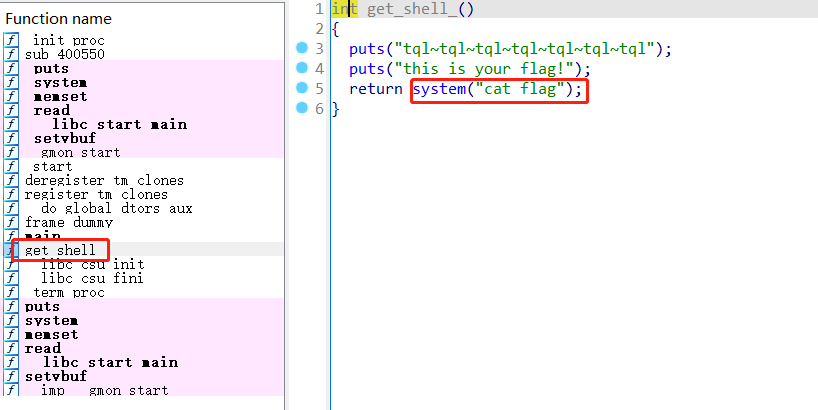
Task: Click the closing brace on line 6
Action: coord(336,109)
